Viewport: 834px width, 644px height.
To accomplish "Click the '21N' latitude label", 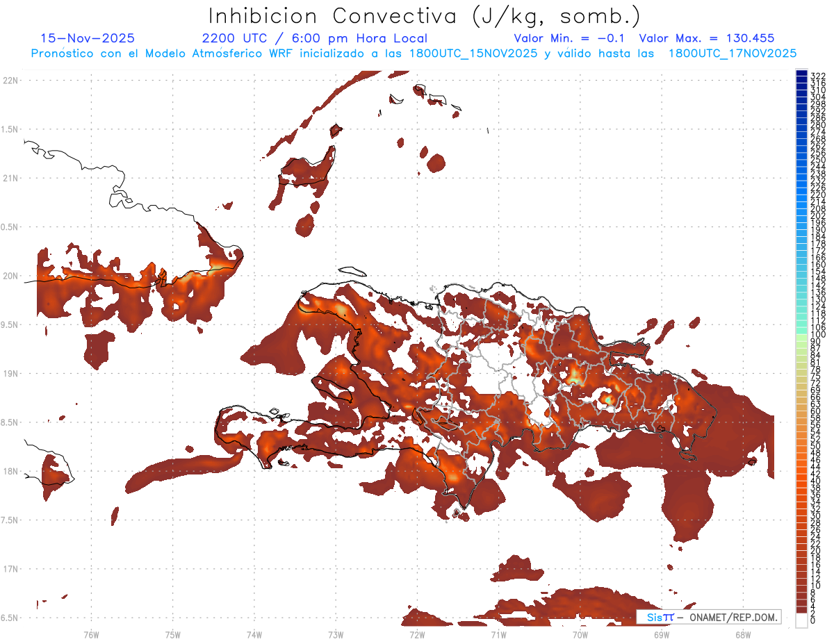I will click(10, 178).
